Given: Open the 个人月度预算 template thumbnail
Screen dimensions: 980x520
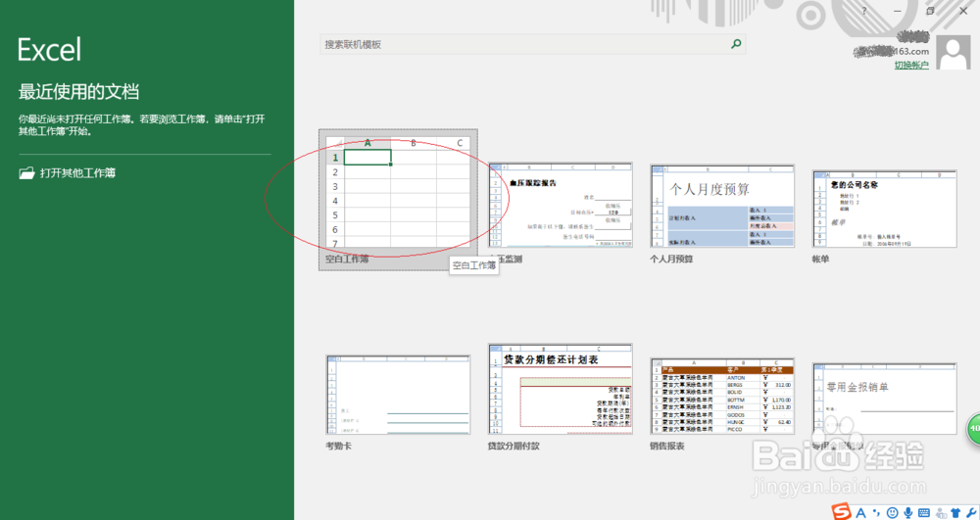Looking at the screenshot, I should [x=722, y=206].
